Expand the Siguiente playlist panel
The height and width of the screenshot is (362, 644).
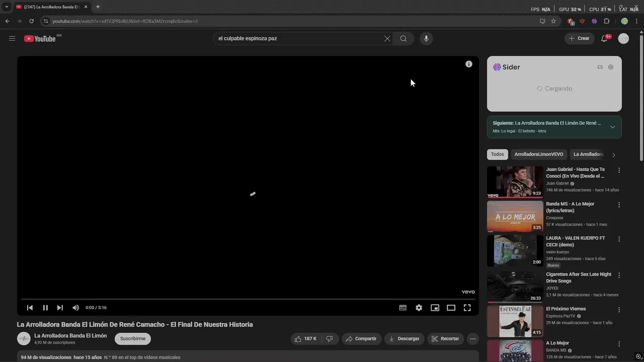pos(612,127)
